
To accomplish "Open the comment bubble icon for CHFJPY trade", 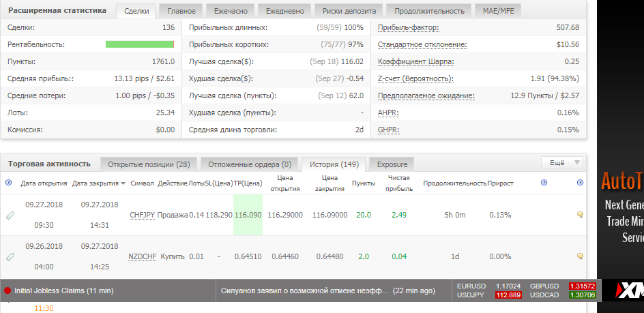I will (x=580, y=214).
